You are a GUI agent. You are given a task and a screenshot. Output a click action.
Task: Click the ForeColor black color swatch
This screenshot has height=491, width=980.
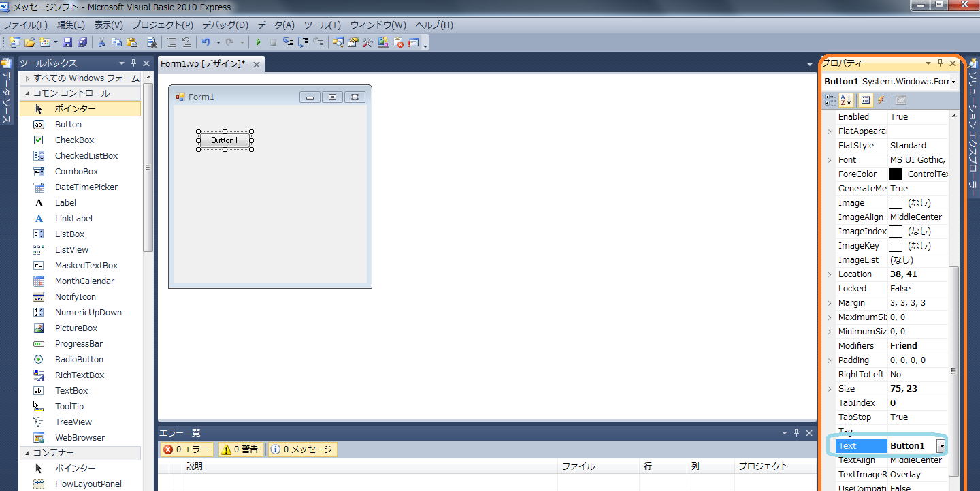click(x=896, y=174)
